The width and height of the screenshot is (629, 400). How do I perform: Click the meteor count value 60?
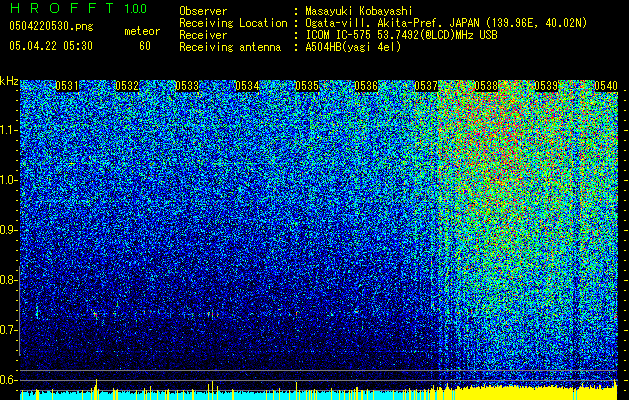145,46
